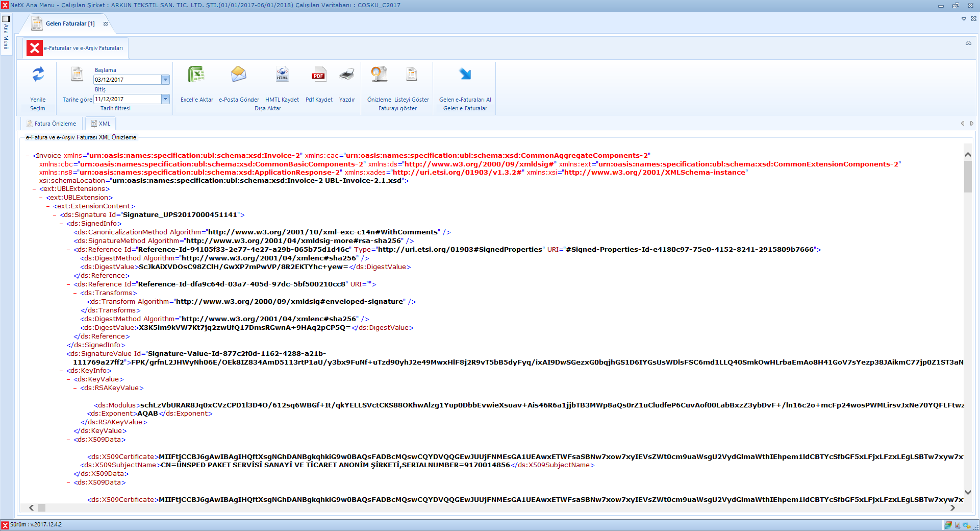Collapse the ext:UBLExtensions node
Screen dimensions: 980x531
click(x=35, y=189)
